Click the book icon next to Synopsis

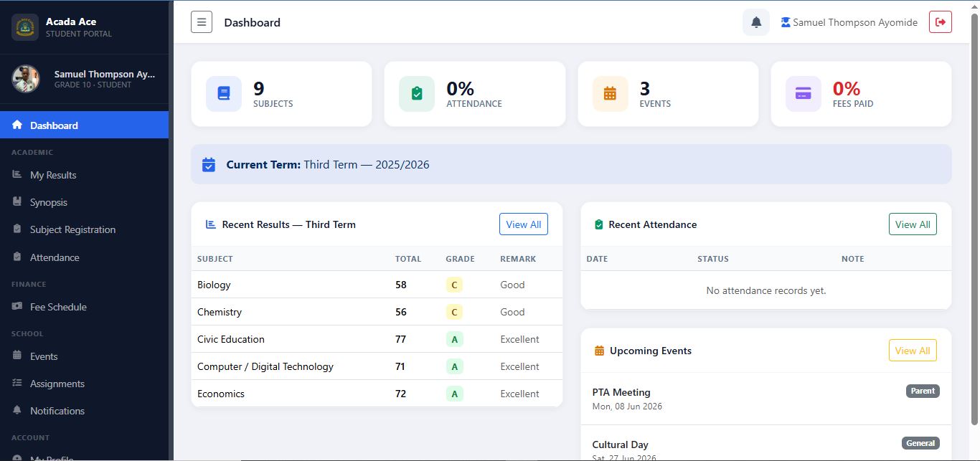17,201
